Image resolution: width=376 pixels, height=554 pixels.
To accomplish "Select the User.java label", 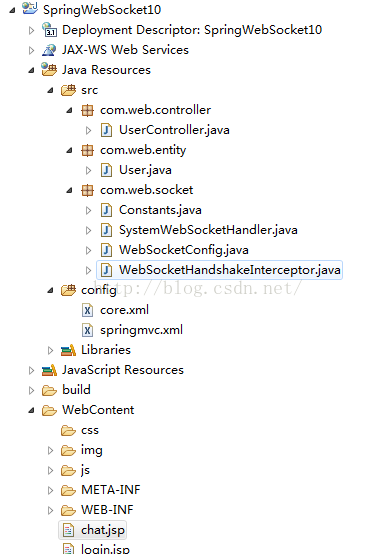I will point(145,170).
